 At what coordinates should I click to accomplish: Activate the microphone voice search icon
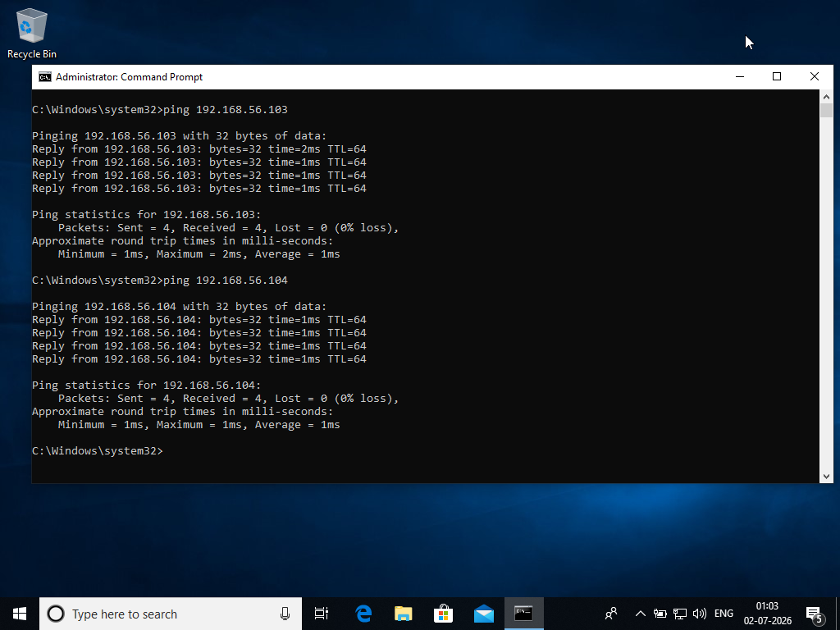pyautogui.click(x=285, y=614)
